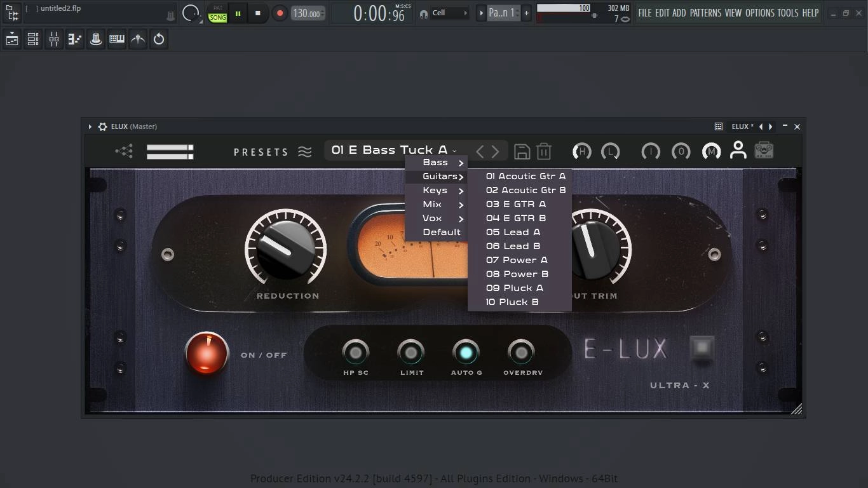Expand the Keys preset submenu
Image resolution: width=868 pixels, height=488 pixels.
pos(437,191)
